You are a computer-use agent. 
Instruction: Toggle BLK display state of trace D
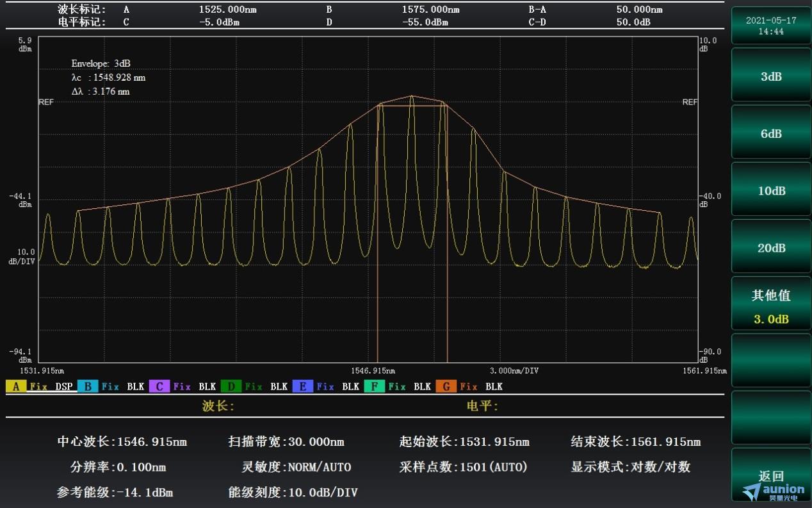point(279,386)
